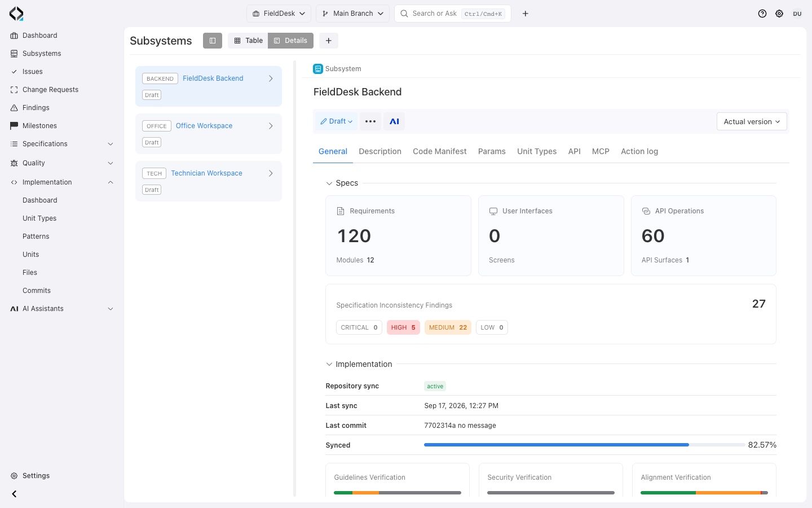The height and width of the screenshot is (508, 812).
Task: Toggle the subsystem list panel icon
Action: click(x=213, y=41)
